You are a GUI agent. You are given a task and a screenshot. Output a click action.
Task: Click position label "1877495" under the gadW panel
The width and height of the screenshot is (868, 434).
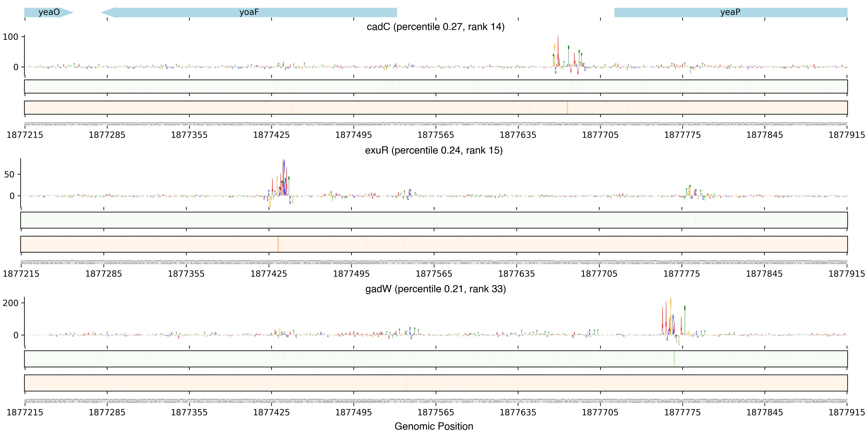354,413
